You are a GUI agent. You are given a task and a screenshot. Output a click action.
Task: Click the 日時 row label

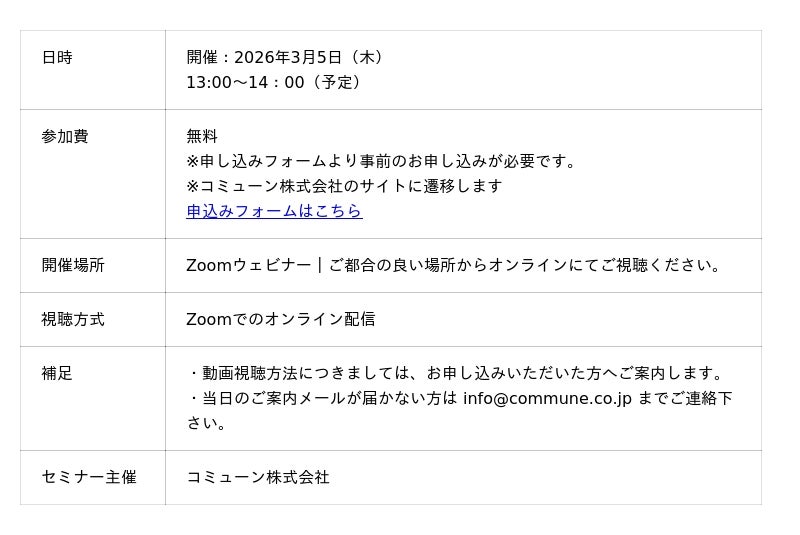57,58
